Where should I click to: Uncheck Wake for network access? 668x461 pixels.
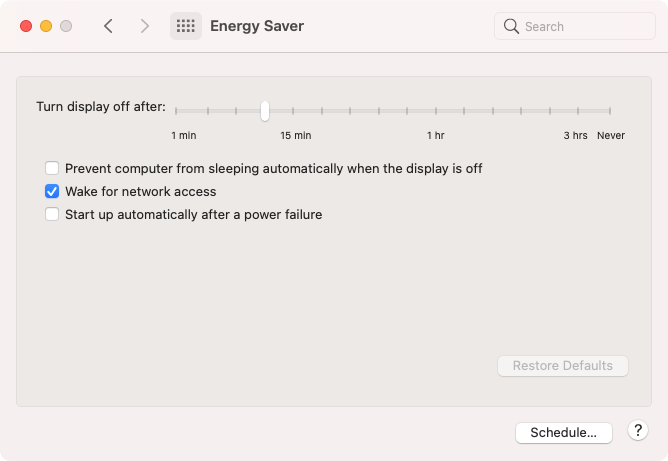pyautogui.click(x=52, y=191)
